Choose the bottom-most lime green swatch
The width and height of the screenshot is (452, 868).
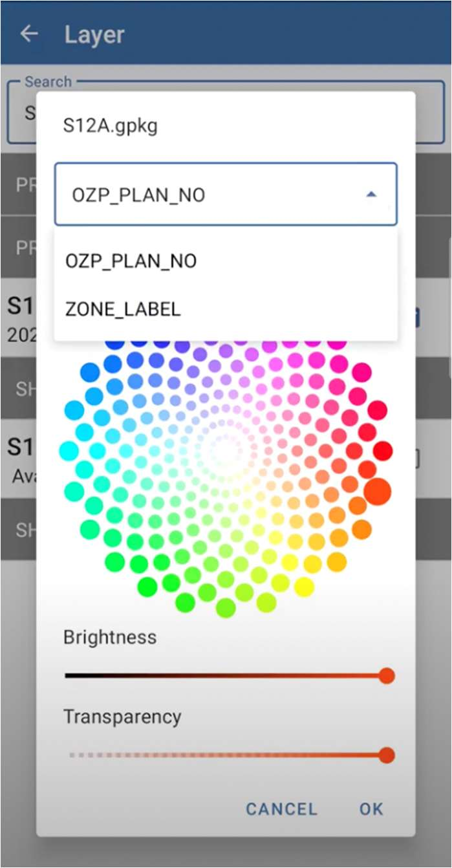point(225,607)
